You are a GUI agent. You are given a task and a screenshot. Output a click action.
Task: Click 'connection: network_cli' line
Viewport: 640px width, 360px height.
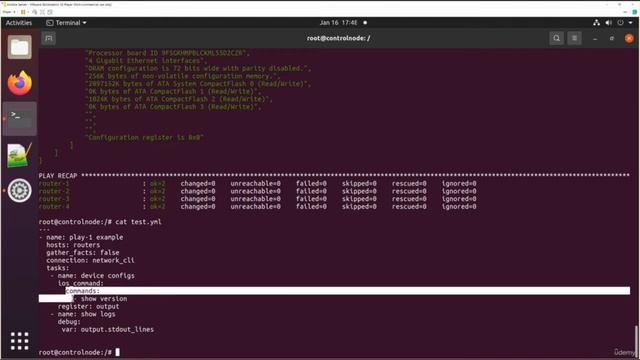(90, 260)
